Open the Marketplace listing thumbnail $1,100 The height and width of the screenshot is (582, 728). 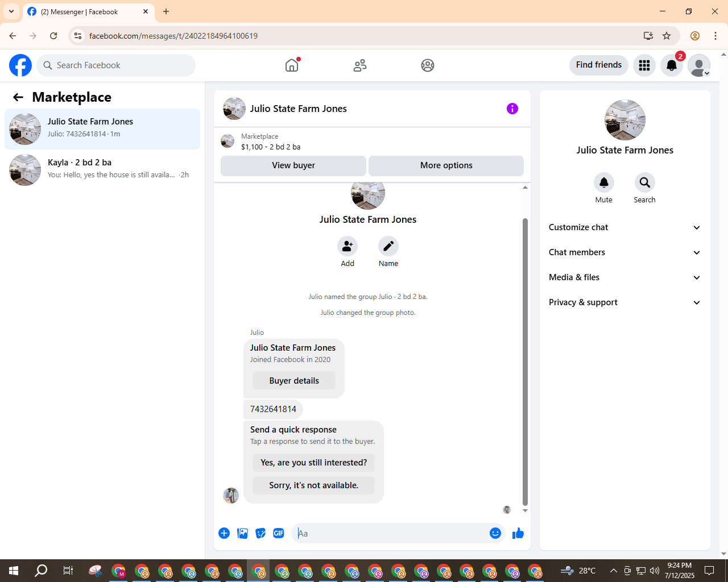point(227,141)
